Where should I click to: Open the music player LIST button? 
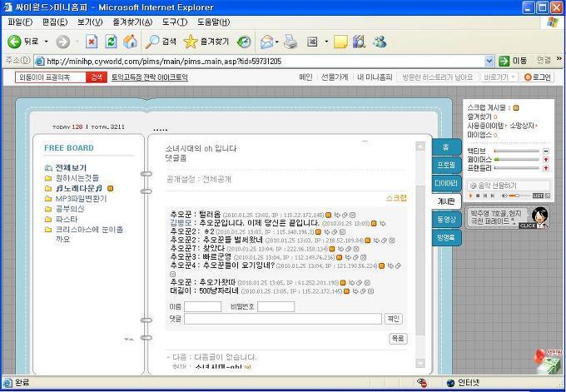pyautogui.click(x=538, y=196)
